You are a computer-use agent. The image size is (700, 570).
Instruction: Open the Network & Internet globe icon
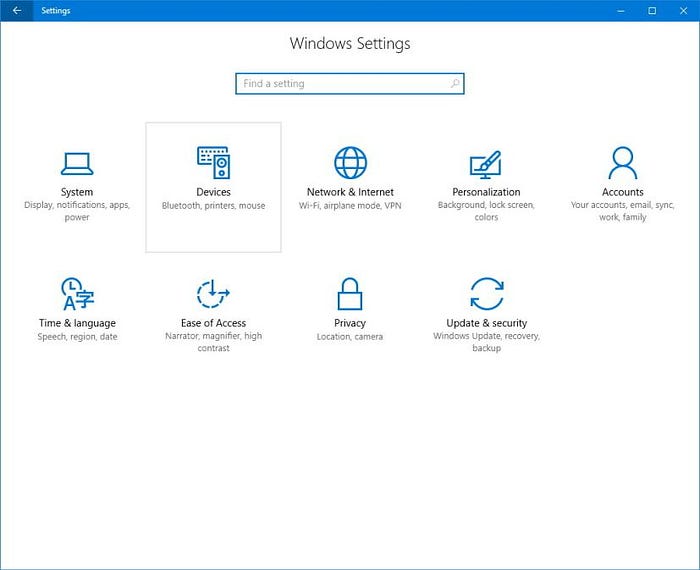(x=350, y=162)
